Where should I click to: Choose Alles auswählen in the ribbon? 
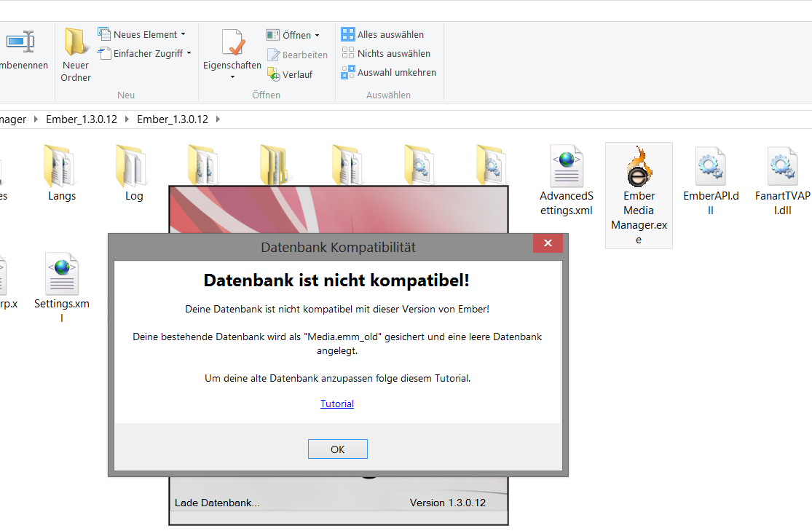point(383,35)
